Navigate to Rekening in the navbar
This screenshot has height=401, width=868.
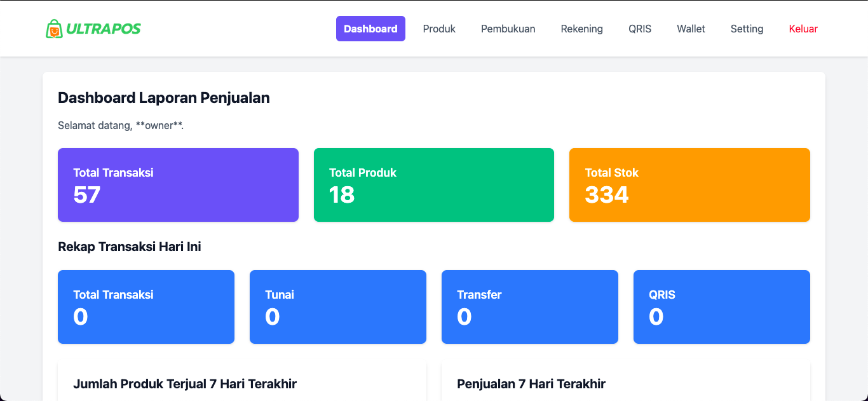click(581, 29)
